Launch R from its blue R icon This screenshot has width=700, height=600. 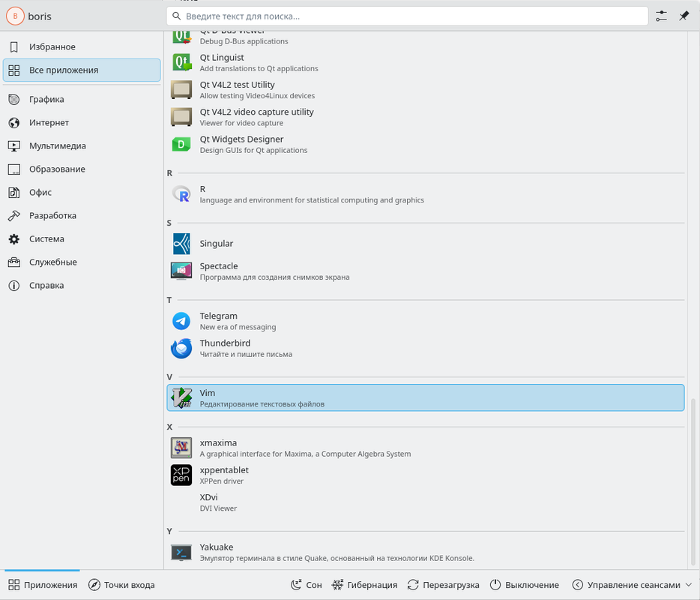pos(181,194)
